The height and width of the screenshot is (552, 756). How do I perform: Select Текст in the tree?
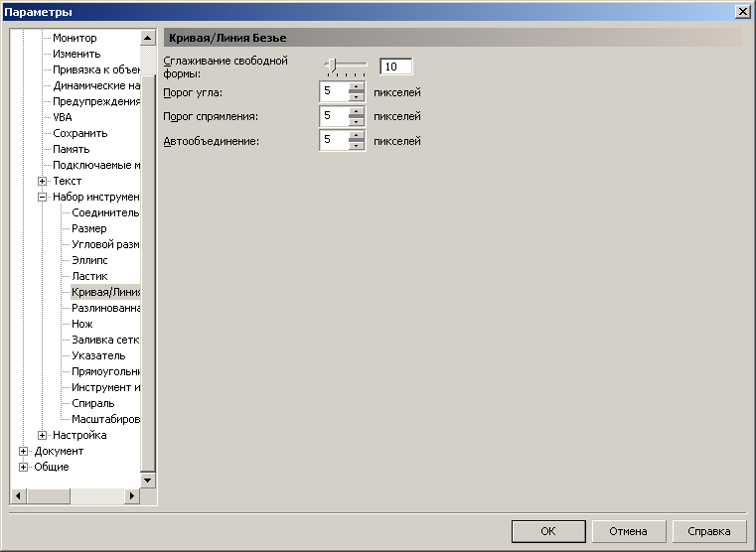point(67,181)
